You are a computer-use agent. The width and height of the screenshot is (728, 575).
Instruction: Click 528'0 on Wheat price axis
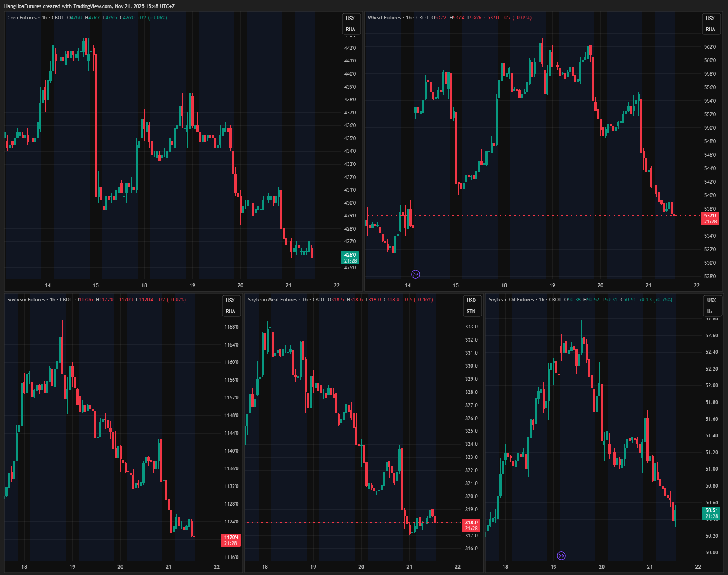point(710,277)
